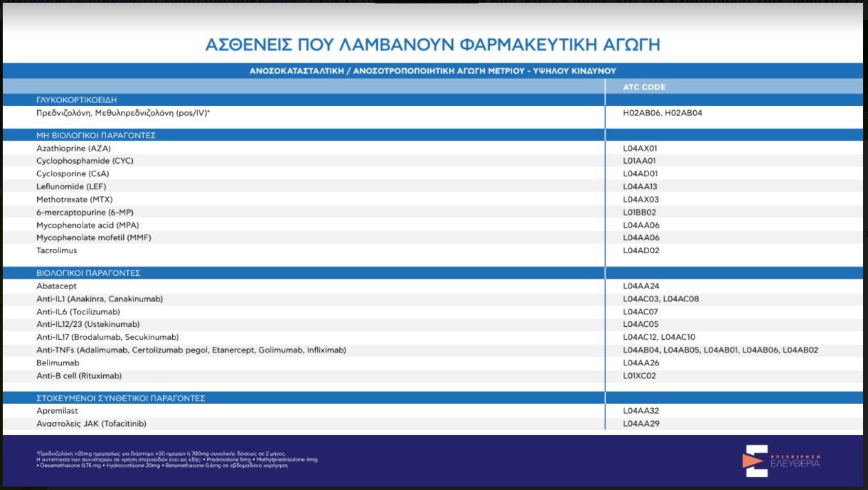Select the ΑΝΟΣΟΚΑΤΑΣΤΑΛΤΙΚΗ / ΑΝΟΣΟΤΡΟΠΟΠΟΙΗΤΙΚΗ ΑΓΩΓΗ banner heading
The image size is (868, 490).
432,71
